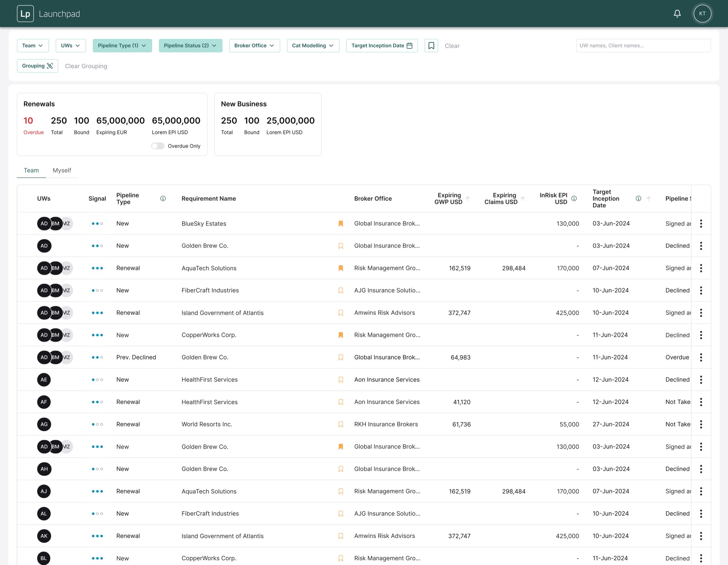Show the Pipeline Type info tooltip
This screenshot has width=728, height=565.
click(163, 198)
